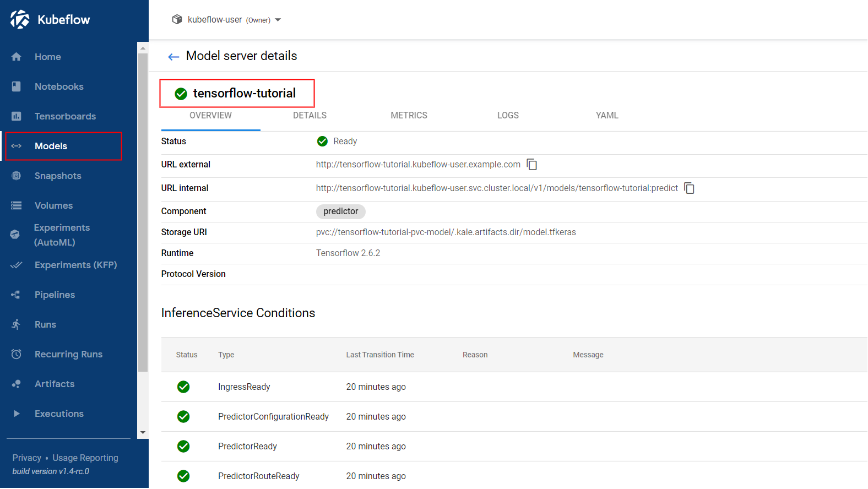The width and height of the screenshot is (868, 489).
Task: Click the sidebar scrollbar thumb
Action: click(143, 213)
